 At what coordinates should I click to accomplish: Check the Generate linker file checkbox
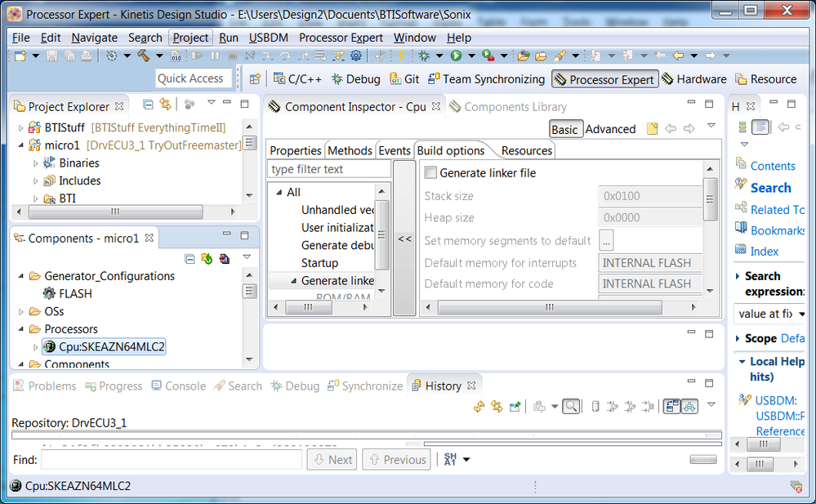(431, 172)
